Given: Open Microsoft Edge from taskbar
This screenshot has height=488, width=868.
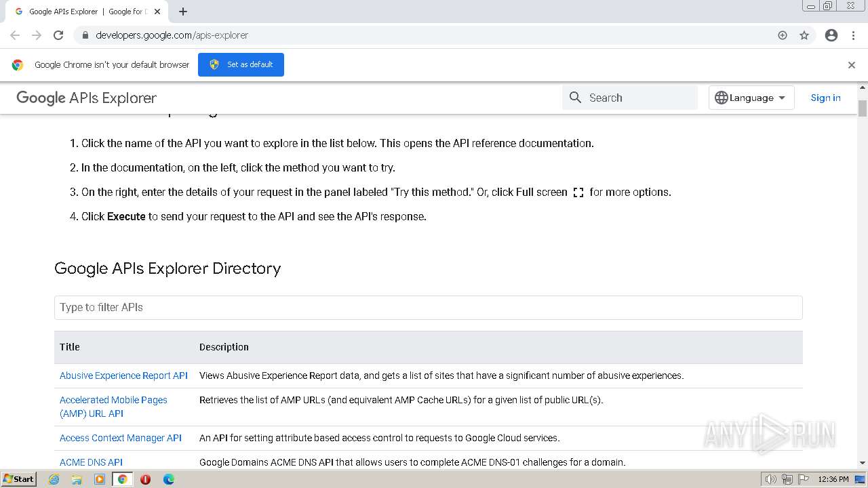Looking at the screenshot, I should coord(168,479).
